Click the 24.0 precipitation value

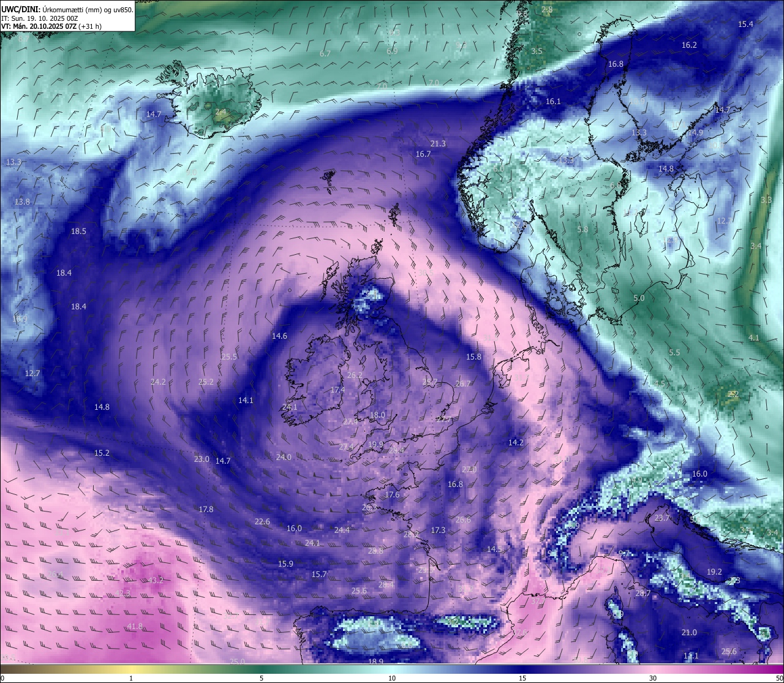pos(284,457)
